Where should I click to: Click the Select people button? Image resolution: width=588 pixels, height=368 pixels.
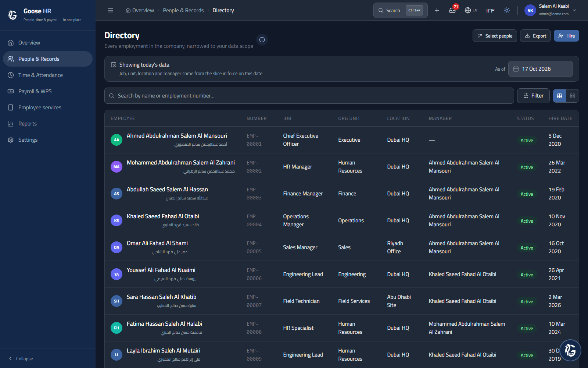(x=495, y=36)
